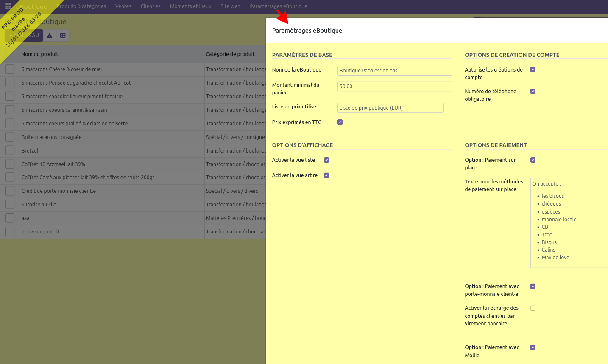
Task: Open the Client·es menu
Action: [x=151, y=6]
